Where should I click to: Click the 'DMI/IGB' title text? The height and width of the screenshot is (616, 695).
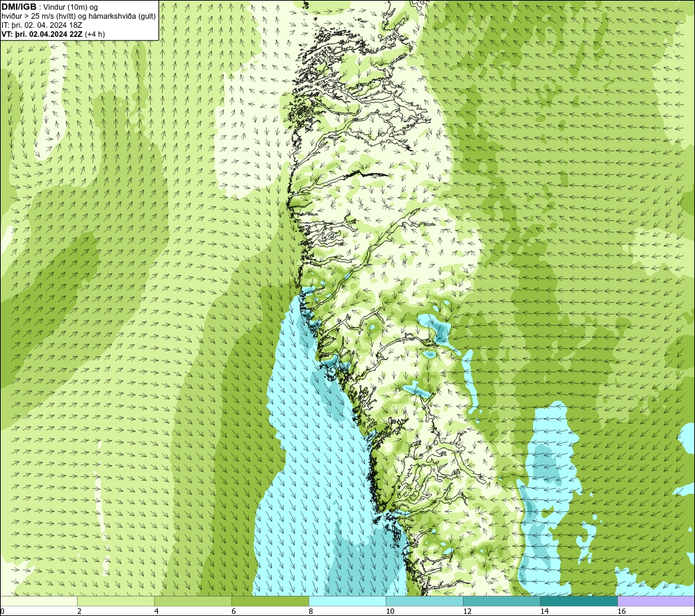pyautogui.click(x=19, y=7)
